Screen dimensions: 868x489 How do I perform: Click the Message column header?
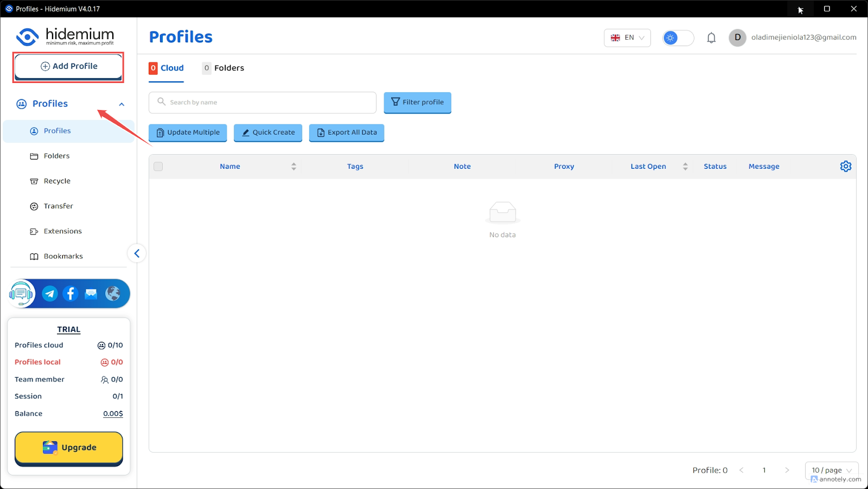click(764, 167)
